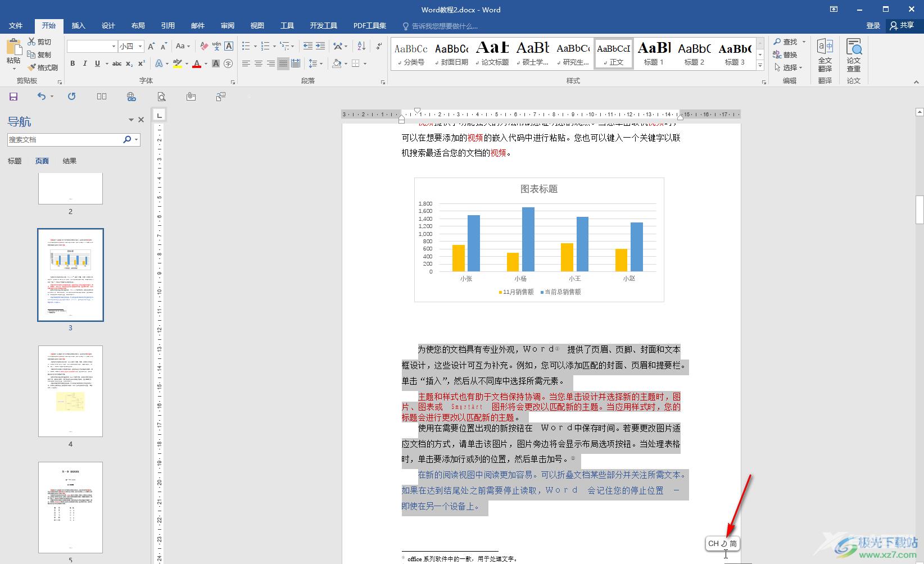Click the Copy icon

32,54
